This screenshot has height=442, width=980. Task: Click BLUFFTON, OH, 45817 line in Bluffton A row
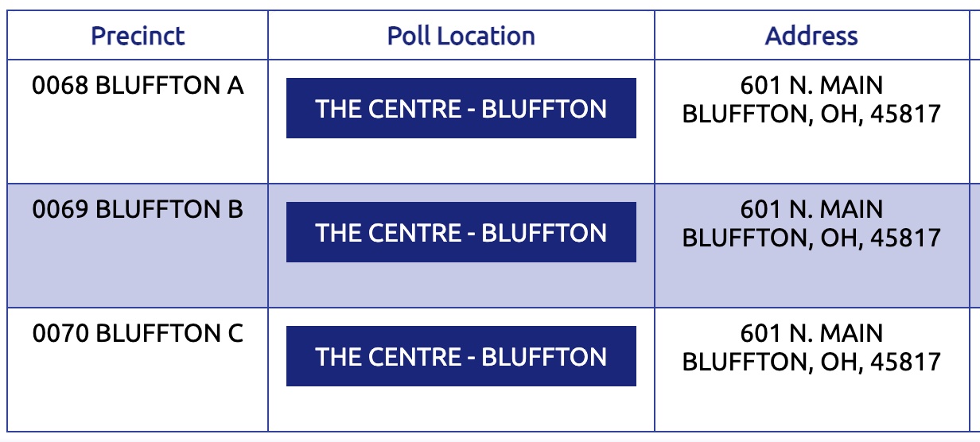pyautogui.click(x=811, y=114)
